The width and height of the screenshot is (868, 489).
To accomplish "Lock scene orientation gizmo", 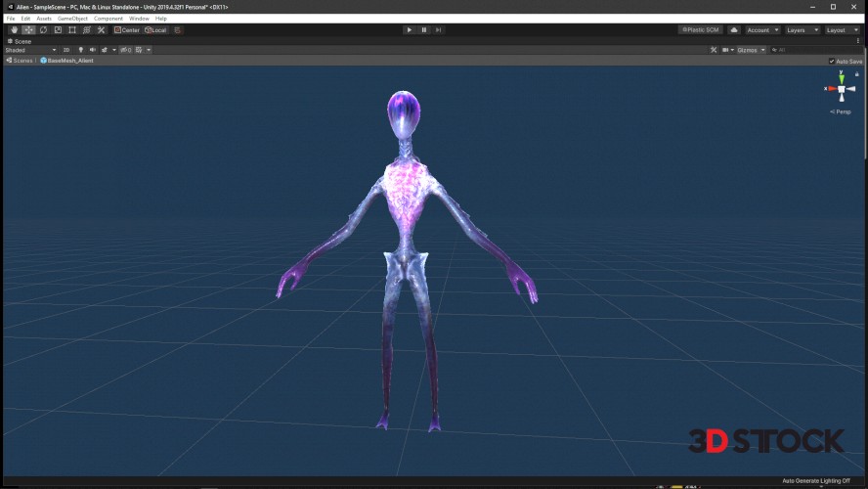I will [857, 73].
